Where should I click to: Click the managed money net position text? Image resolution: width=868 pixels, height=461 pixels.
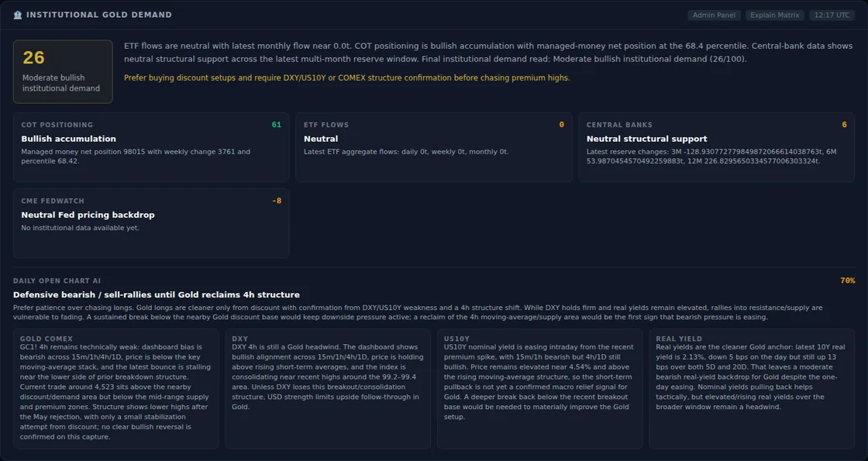click(x=136, y=156)
